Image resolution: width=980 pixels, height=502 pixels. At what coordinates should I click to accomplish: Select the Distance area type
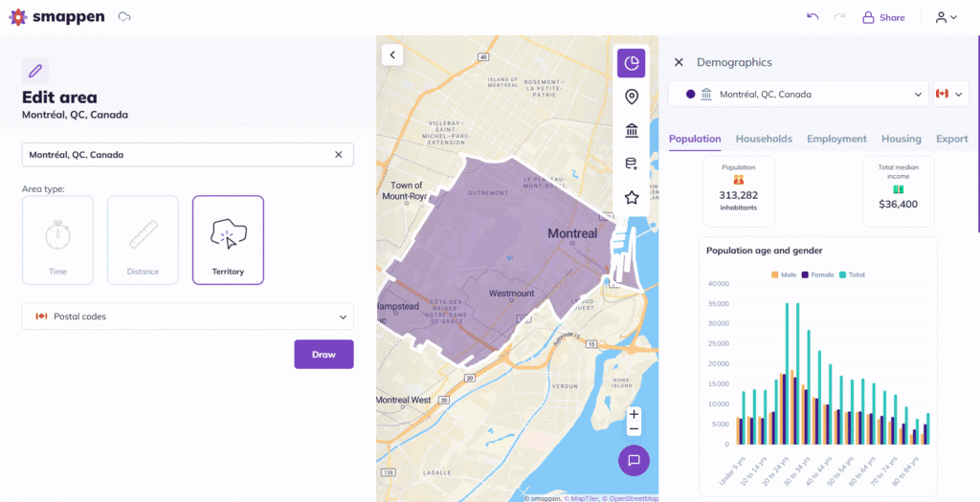143,240
